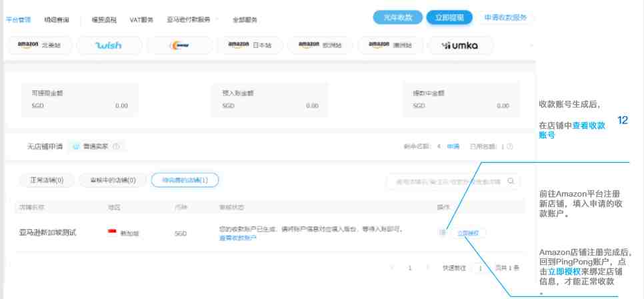Screen dimensions: 644x299
Task: Click the store name 亚马逊新加坡测试
Action: [47, 232]
